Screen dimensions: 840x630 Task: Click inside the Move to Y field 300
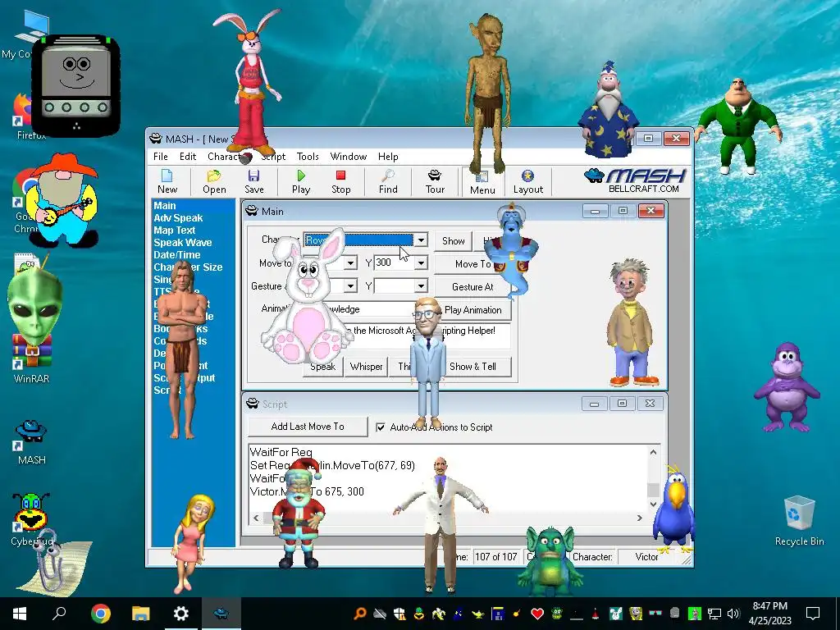coord(394,262)
